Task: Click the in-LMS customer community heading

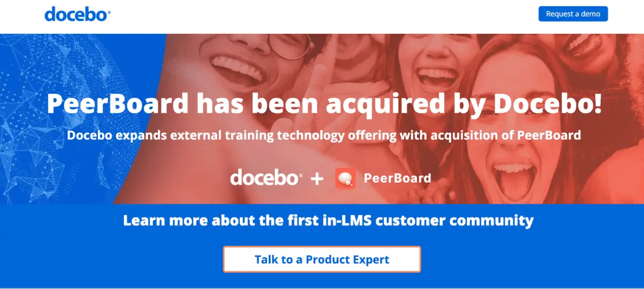Action: (x=328, y=220)
